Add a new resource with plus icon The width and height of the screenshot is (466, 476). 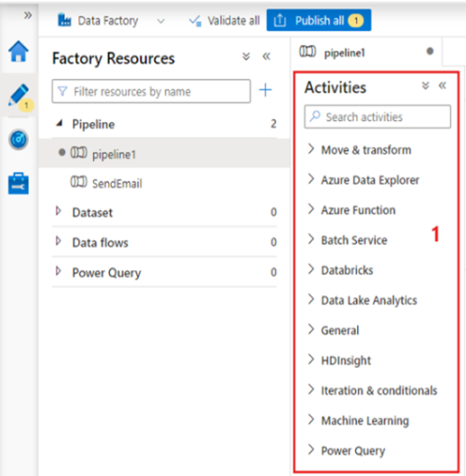point(266,90)
